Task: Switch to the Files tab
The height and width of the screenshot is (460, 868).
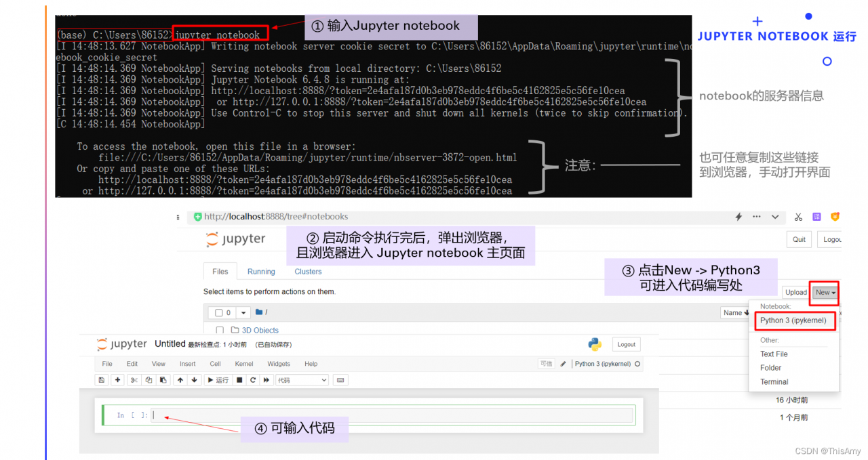Action: [x=220, y=272]
